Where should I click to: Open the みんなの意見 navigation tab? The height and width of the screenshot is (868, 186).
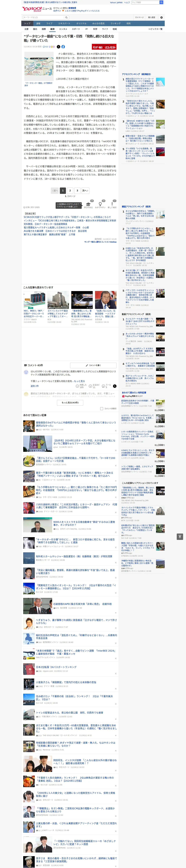pos(99,24)
